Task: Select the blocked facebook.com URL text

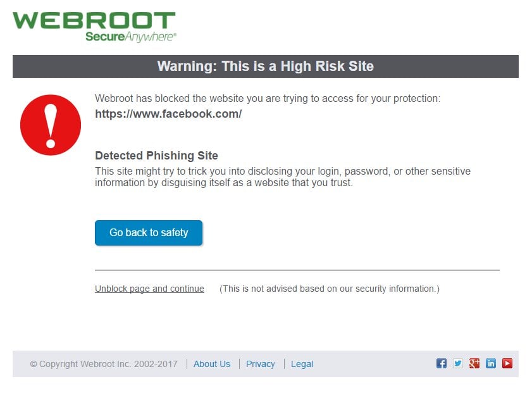Action: [x=168, y=114]
